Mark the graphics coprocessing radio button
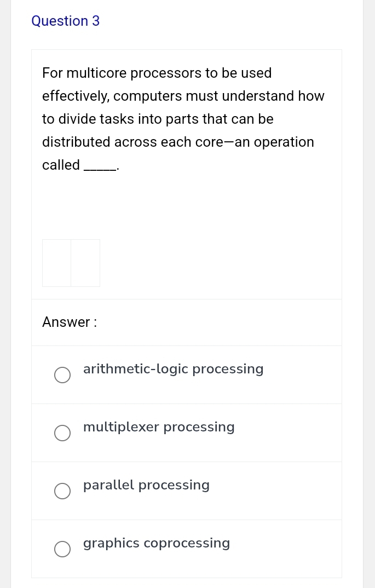The image size is (375, 588). click(62, 549)
